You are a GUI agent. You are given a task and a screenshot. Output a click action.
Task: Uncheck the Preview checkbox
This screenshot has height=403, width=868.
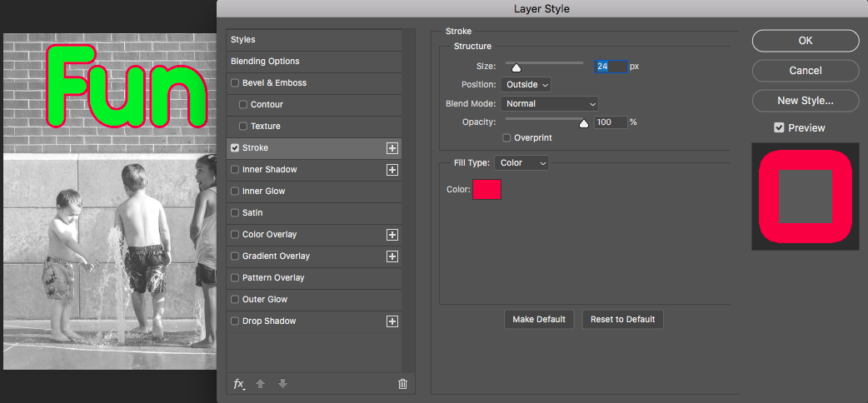click(x=779, y=128)
